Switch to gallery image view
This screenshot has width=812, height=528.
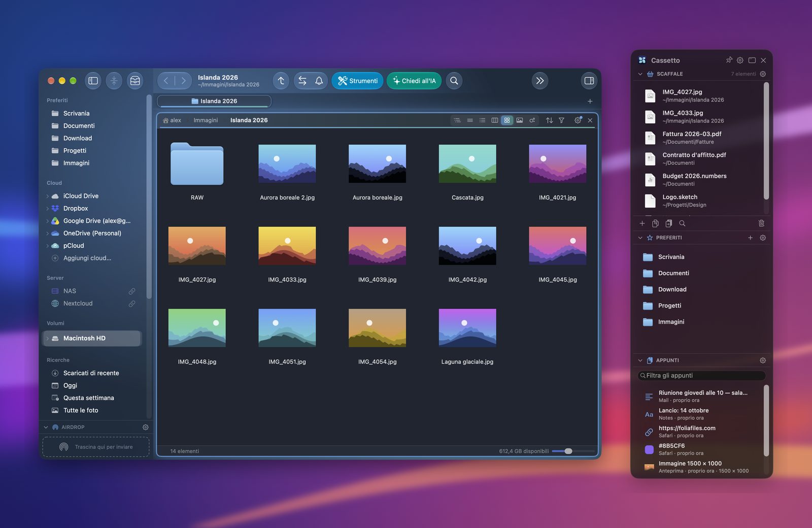520,120
